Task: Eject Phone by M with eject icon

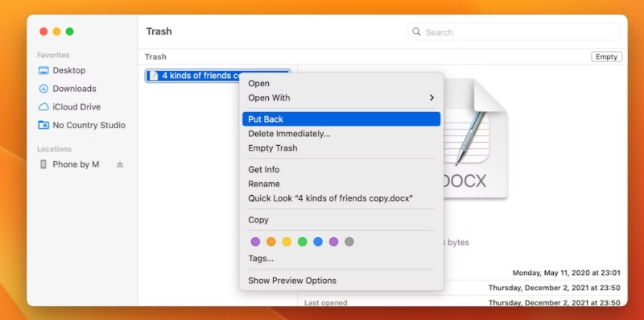Action: click(x=119, y=164)
